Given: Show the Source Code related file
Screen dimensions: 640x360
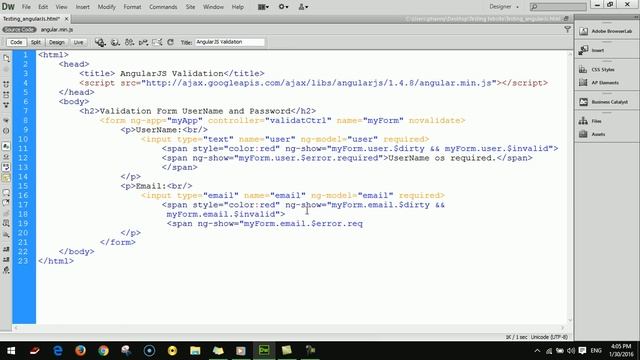Looking at the screenshot, I should [x=19, y=29].
